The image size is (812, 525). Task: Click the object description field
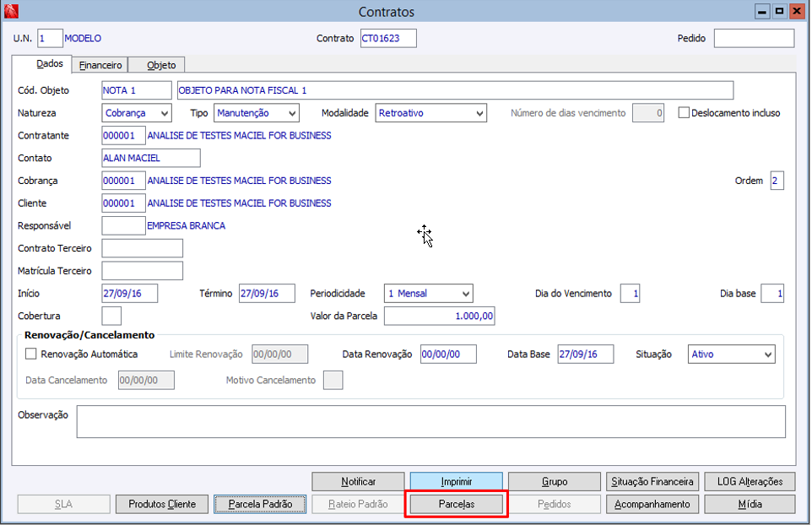click(455, 90)
